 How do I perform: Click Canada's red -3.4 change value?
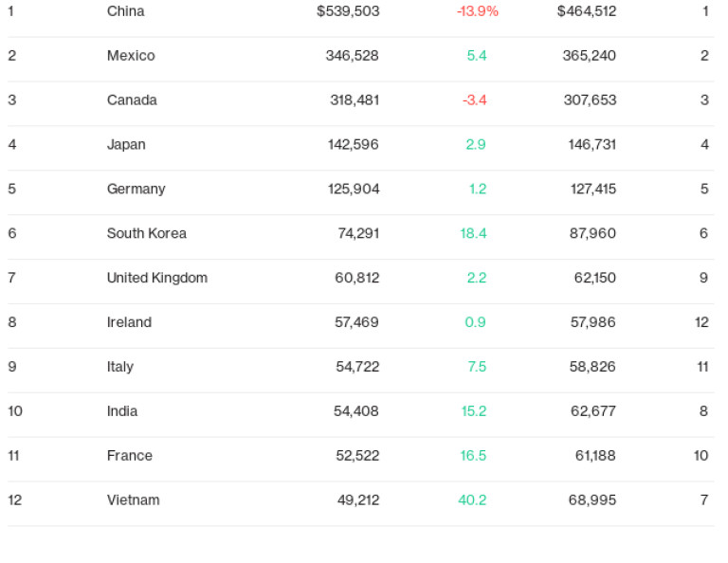[474, 100]
